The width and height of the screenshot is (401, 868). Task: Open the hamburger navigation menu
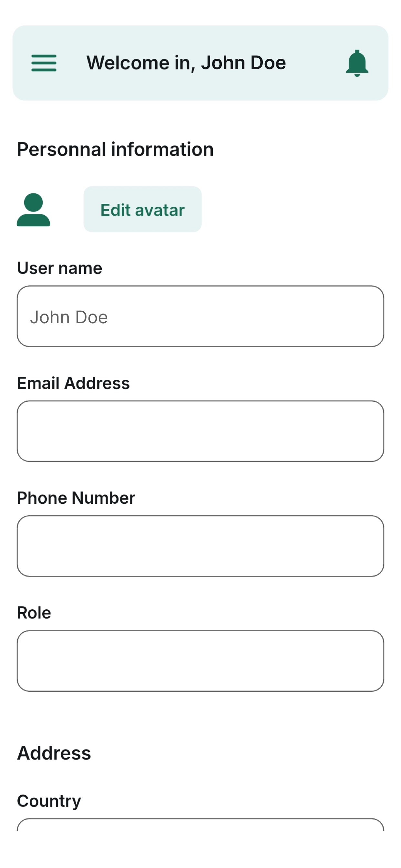click(44, 63)
